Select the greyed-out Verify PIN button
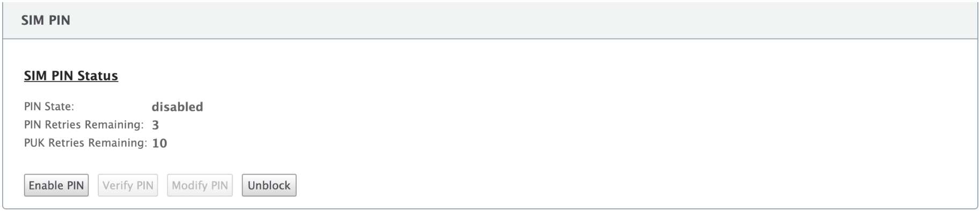This screenshot has width=980, height=211. pyautogui.click(x=128, y=185)
